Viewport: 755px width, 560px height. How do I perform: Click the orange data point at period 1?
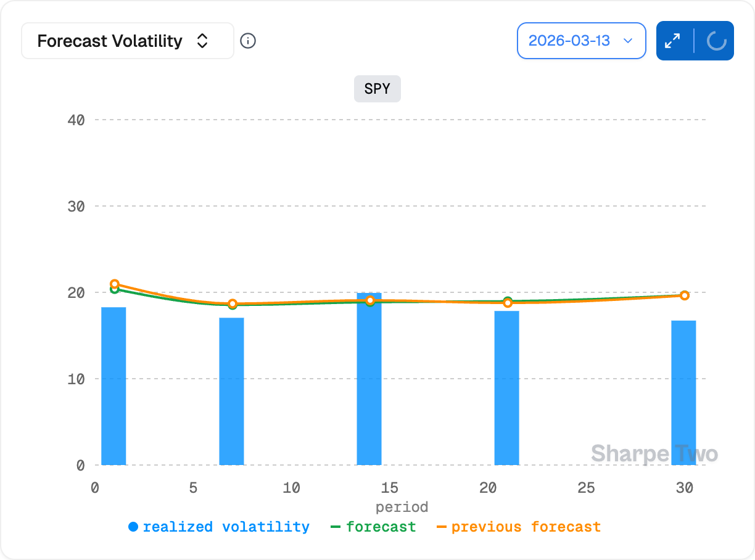point(115,284)
